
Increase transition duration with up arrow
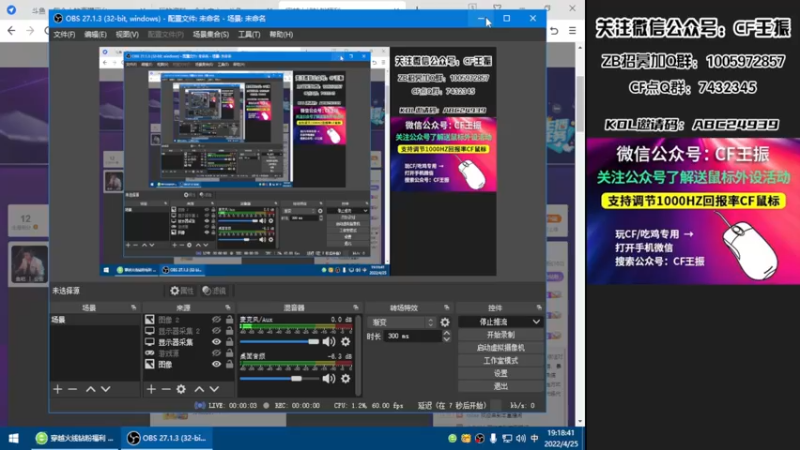click(x=446, y=333)
